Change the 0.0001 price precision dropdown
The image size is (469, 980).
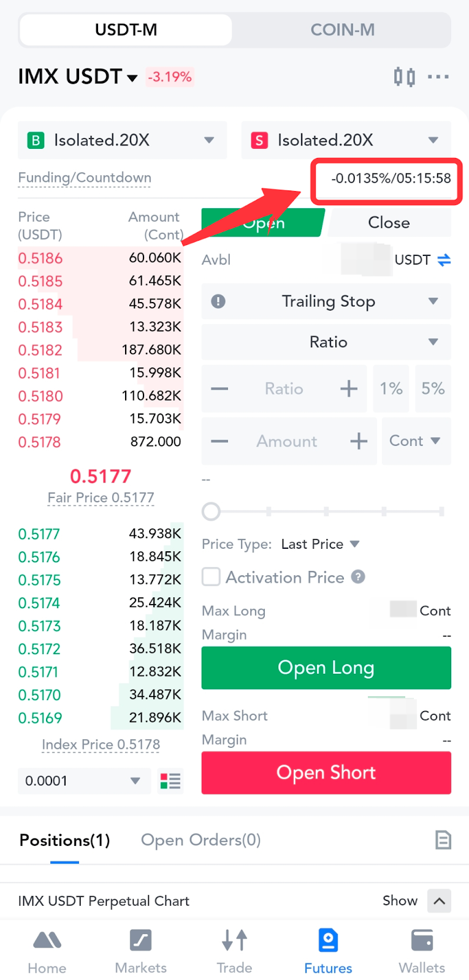(84, 781)
